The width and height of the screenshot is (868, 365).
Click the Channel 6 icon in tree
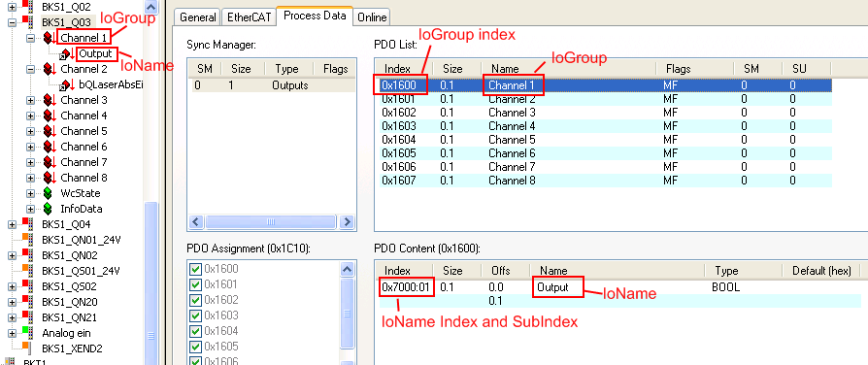tap(50, 147)
